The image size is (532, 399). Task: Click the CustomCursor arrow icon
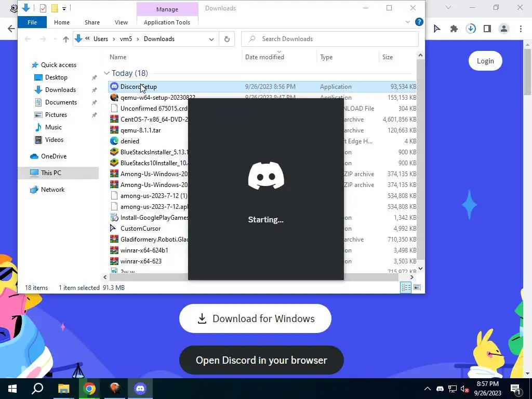tap(113, 228)
